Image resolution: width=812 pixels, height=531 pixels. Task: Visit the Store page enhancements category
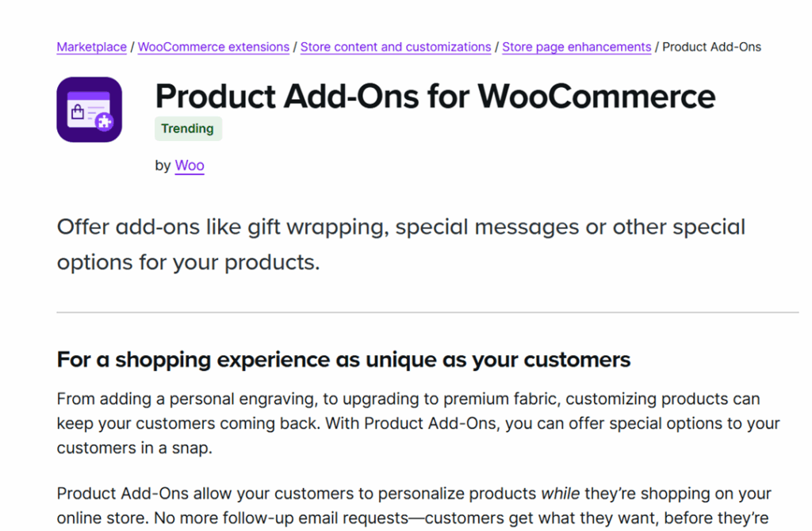tap(576, 47)
